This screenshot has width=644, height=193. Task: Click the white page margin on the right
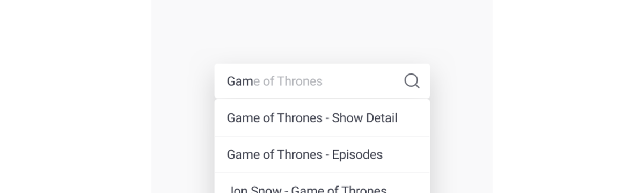(x=568, y=96)
